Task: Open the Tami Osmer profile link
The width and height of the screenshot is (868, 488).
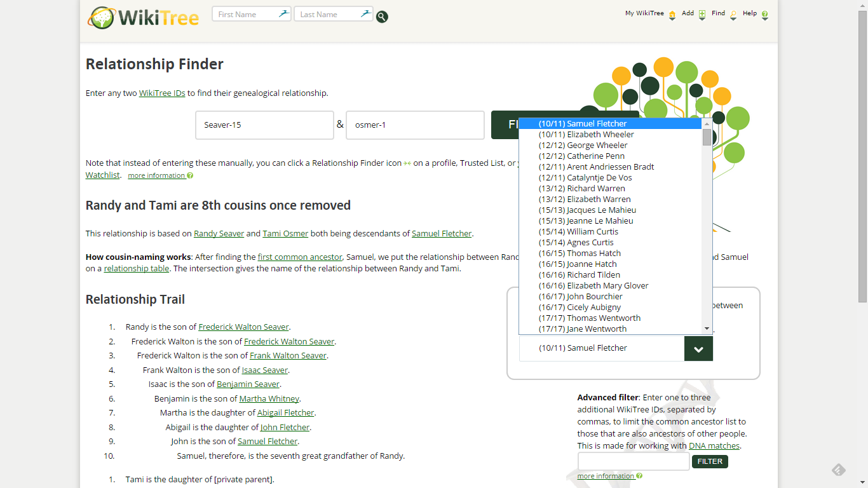Action: [285, 233]
